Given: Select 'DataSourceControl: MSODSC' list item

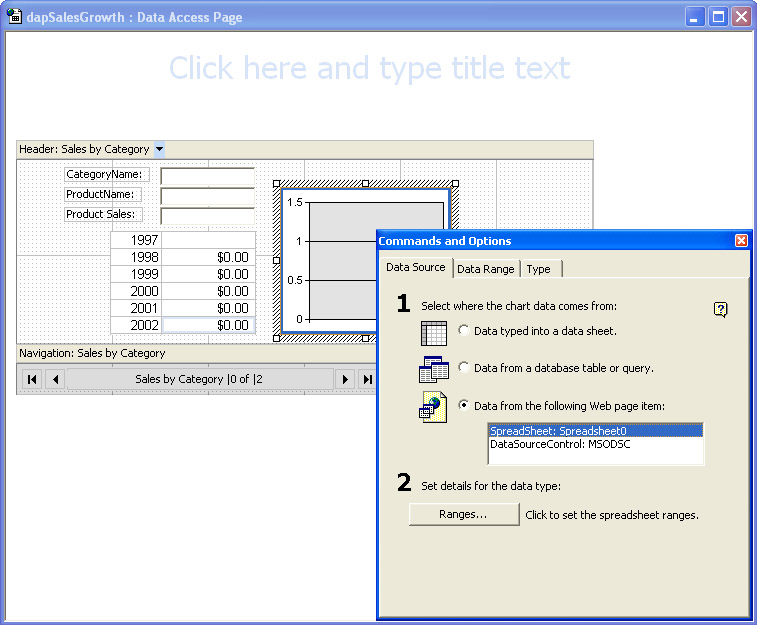Looking at the screenshot, I should click(x=560, y=444).
